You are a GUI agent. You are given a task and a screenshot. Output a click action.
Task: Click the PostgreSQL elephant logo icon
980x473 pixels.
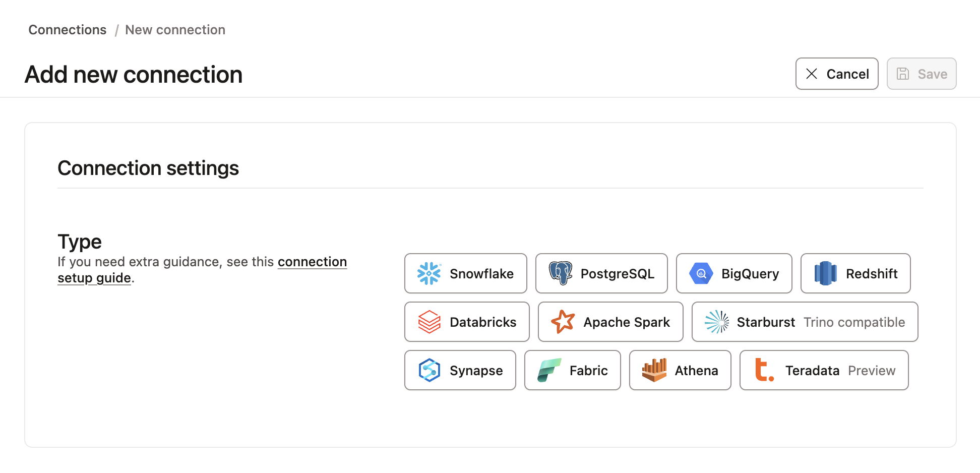pyautogui.click(x=561, y=273)
